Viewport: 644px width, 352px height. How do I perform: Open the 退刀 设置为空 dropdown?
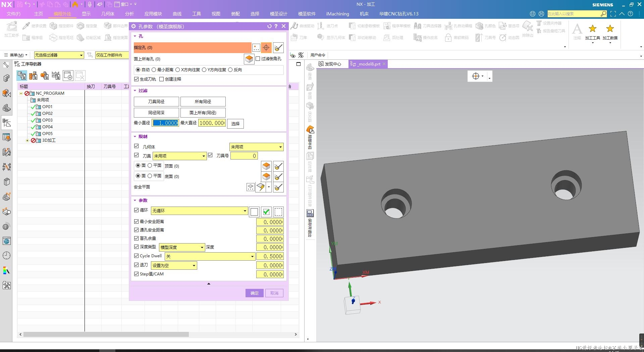tap(174, 266)
